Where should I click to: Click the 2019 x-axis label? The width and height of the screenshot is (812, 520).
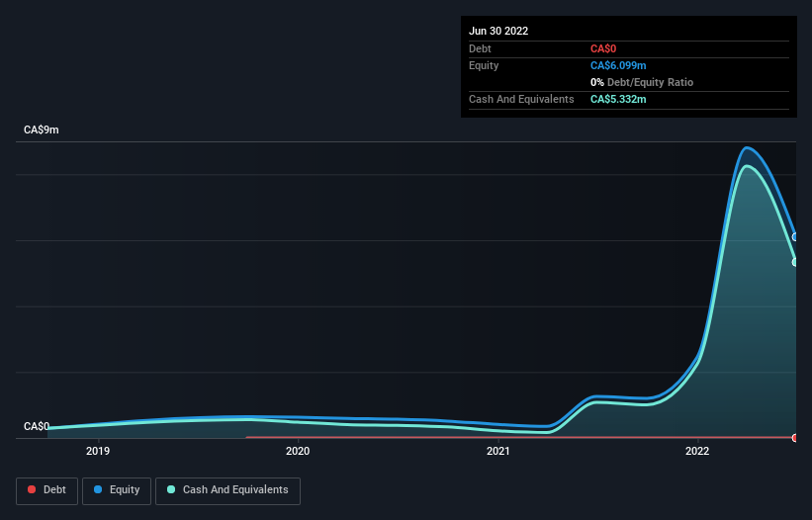(x=98, y=451)
